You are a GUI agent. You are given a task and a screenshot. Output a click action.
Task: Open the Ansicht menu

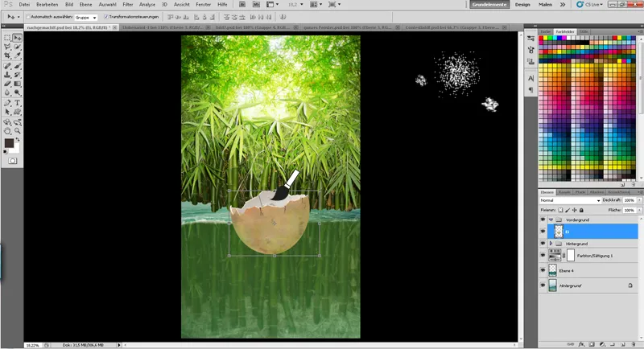182,5
